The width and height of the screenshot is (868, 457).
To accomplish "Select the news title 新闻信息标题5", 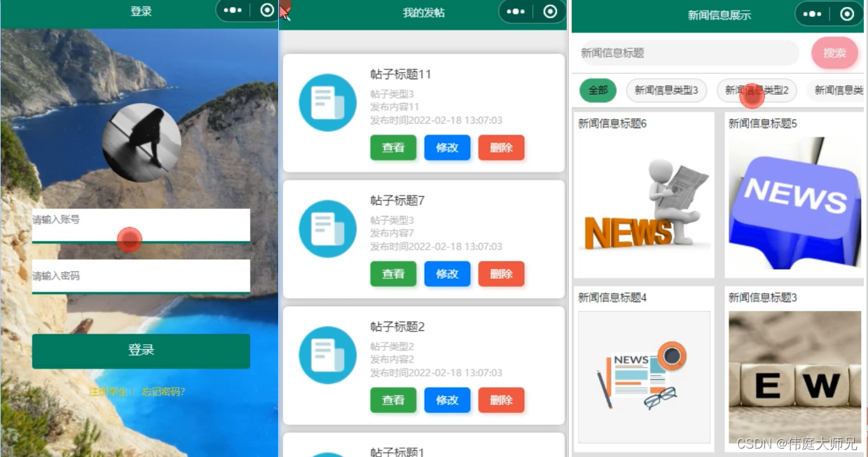I will tap(763, 123).
